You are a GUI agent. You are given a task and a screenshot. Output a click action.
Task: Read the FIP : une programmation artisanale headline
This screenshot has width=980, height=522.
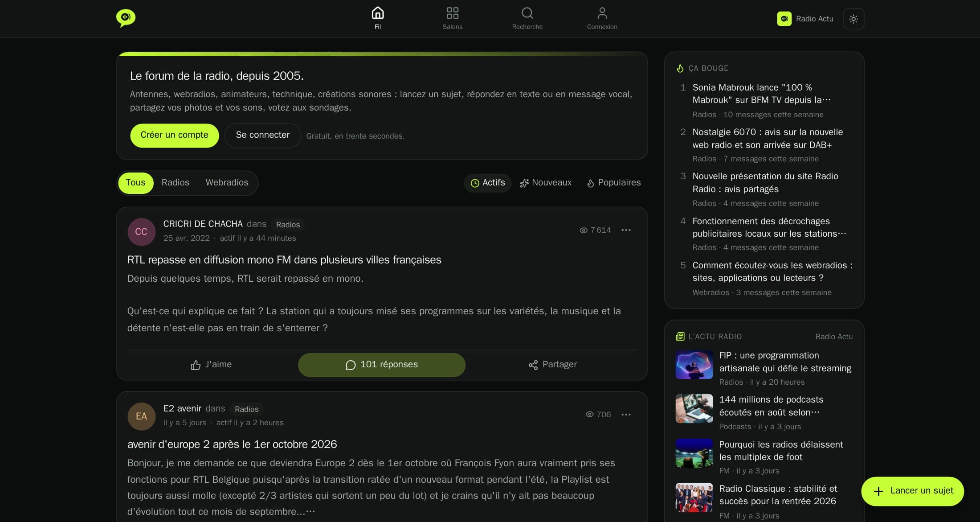tap(785, 362)
